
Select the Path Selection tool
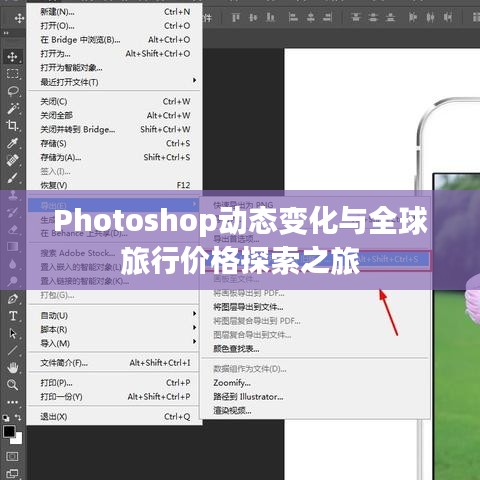click(x=13, y=333)
